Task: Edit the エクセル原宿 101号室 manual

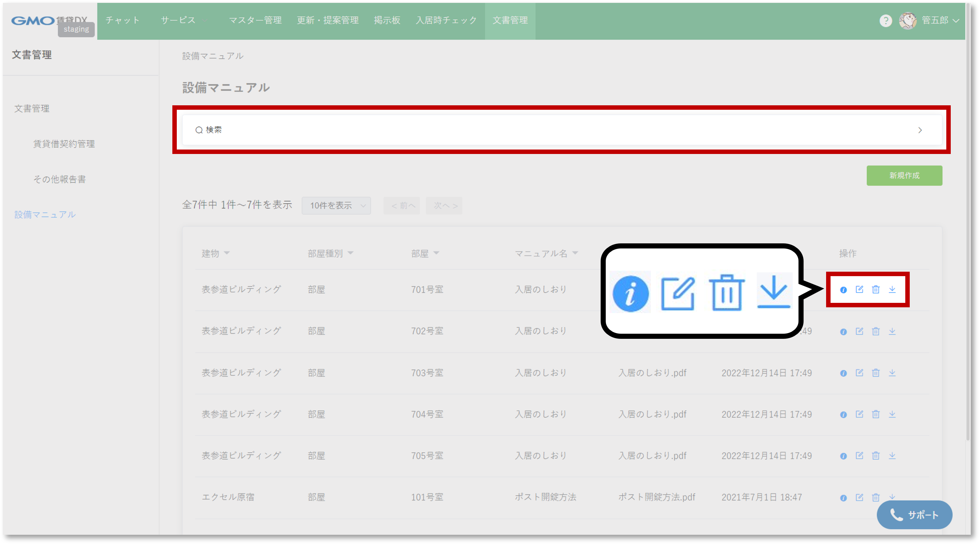Action: tap(859, 497)
